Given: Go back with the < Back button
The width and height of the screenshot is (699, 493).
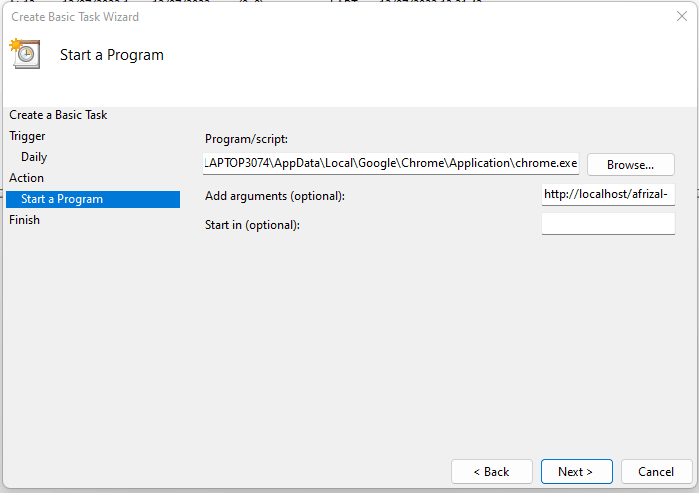Looking at the screenshot, I should click(x=492, y=472).
